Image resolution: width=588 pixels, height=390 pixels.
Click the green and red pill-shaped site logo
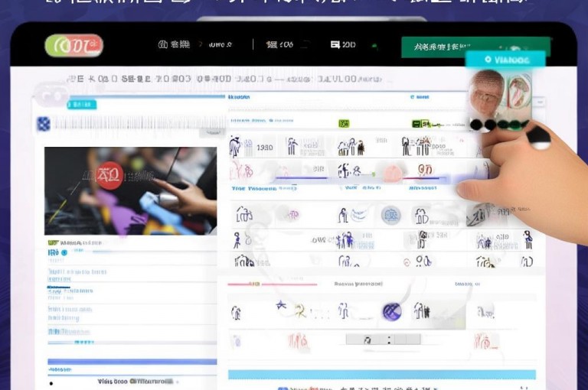(x=73, y=45)
